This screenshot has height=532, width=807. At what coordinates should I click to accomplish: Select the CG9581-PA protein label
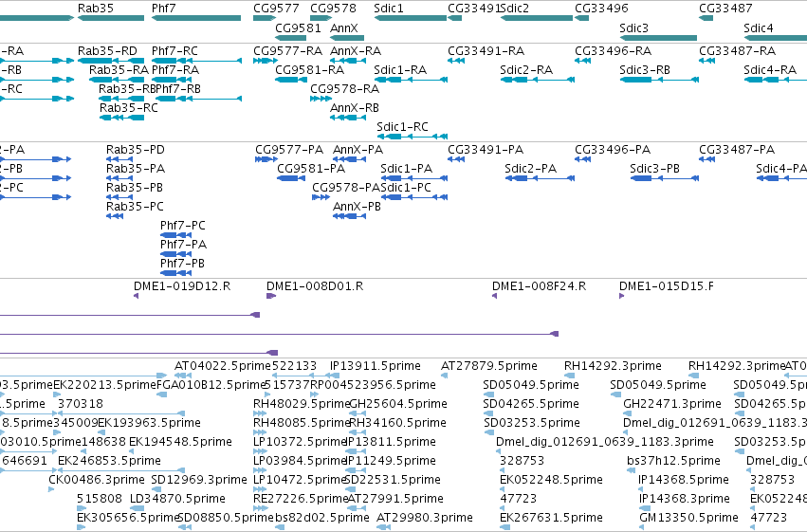tap(311, 169)
